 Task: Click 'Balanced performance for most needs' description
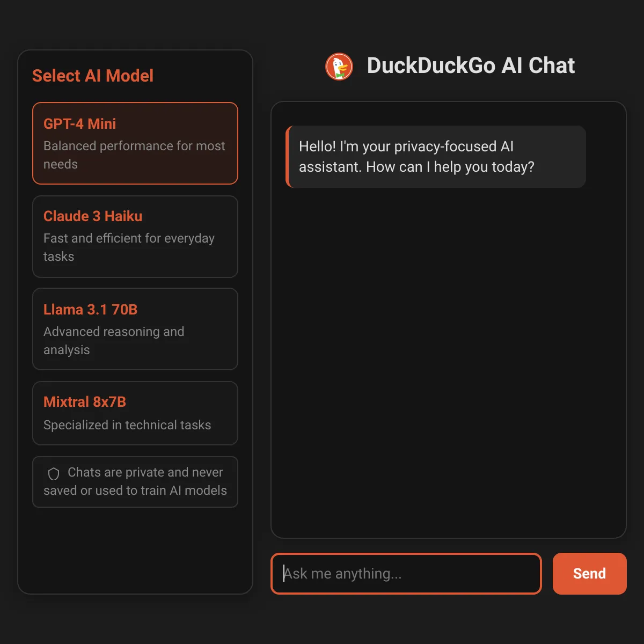coord(134,155)
